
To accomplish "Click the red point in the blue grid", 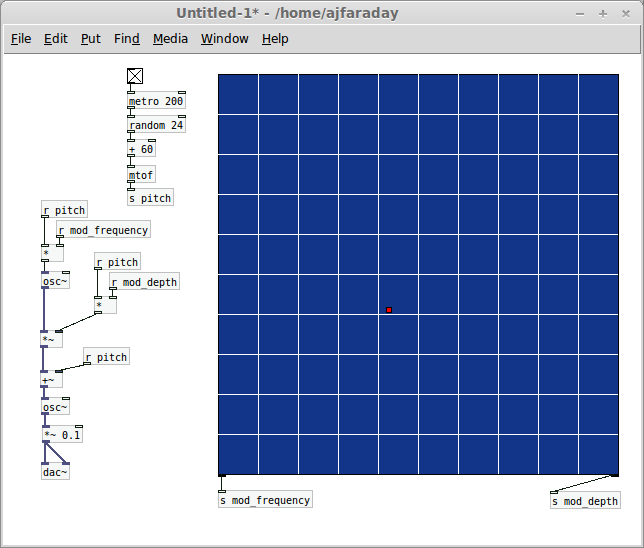I will pyautogui.click(x=389, y=310).
